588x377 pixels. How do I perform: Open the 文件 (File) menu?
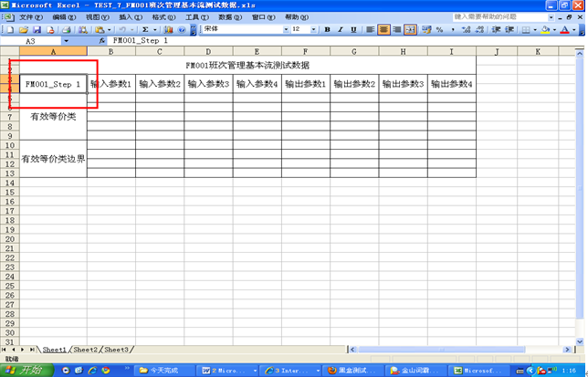[31, 17]
